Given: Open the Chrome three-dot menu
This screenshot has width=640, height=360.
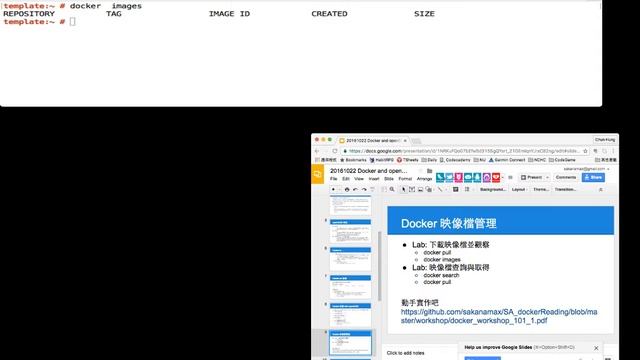Looking at the screenshot, I should click(613, 151).
